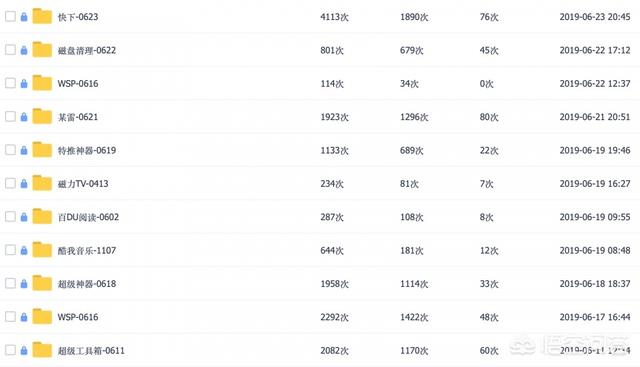Click the lock icon beside 磁力TV-0413

24,183
